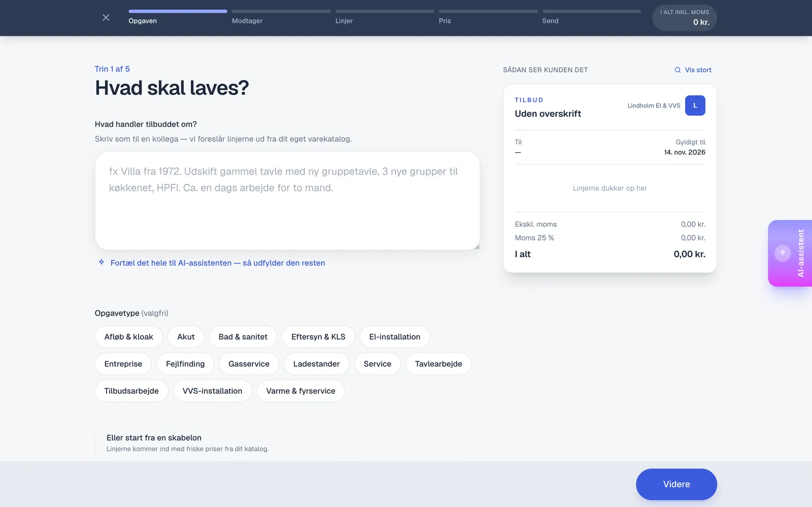The image size is (812, 507).
Task: Choose the El-installation chip
Action: [x=395, y=337]
